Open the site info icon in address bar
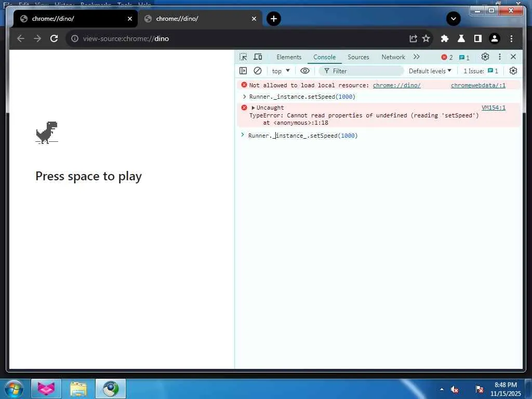This screenshot has width=532, height=399. click(x=75, y=38)
